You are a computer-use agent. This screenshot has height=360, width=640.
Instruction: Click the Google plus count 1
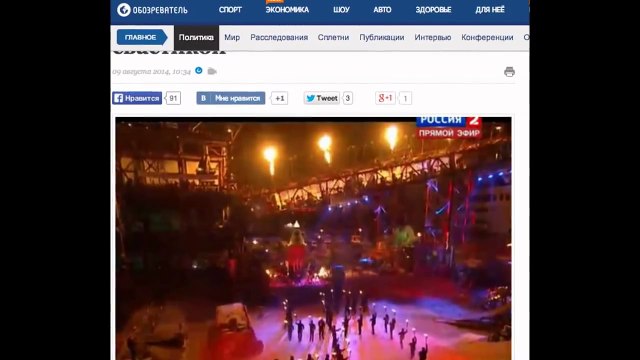pyautogui.click(x=405, y=98)
